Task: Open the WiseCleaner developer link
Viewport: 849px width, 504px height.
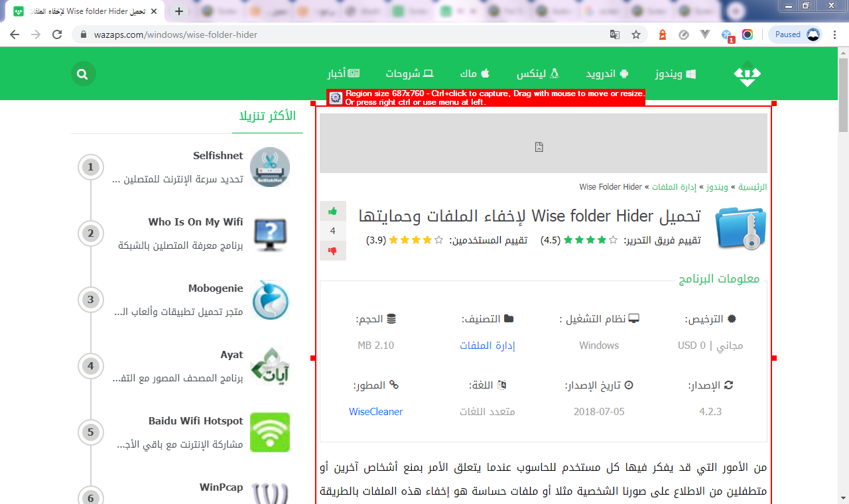Action: pos(376,412)
